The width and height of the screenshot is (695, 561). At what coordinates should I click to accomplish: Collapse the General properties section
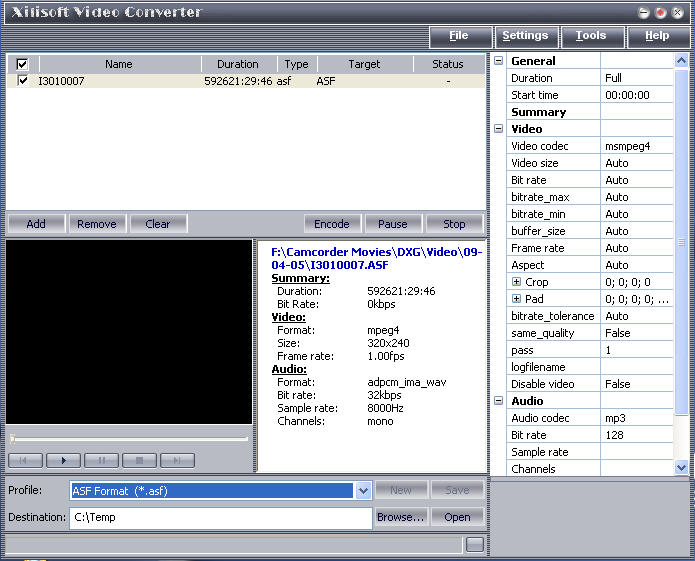coord(499,61)
